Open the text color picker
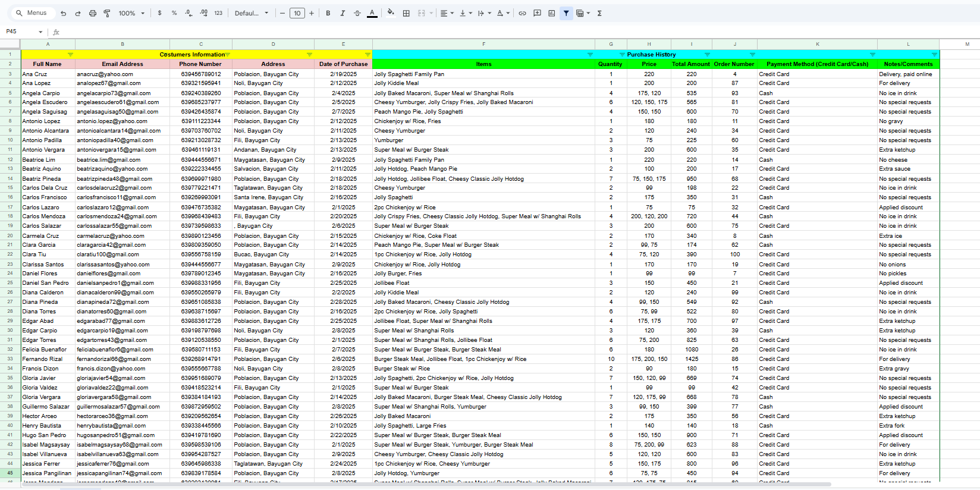Image resolution: width=980 pixels, height=490 pixels. pos(372,13)
